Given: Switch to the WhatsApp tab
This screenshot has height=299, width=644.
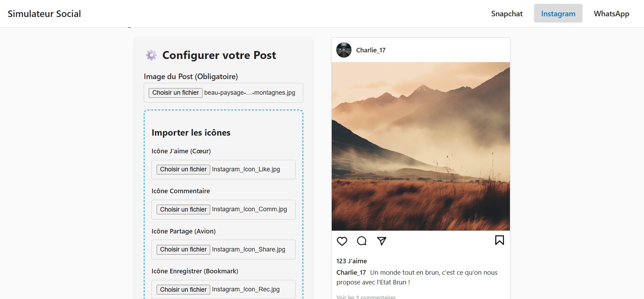Looking at the screenshot, I should pyautogui.click(x=611, y=14).
